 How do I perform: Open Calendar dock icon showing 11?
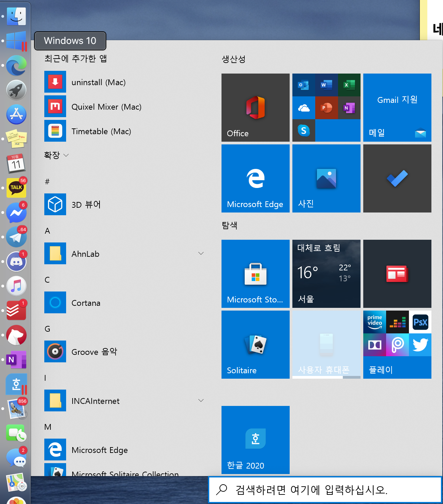tap(16, 163)
